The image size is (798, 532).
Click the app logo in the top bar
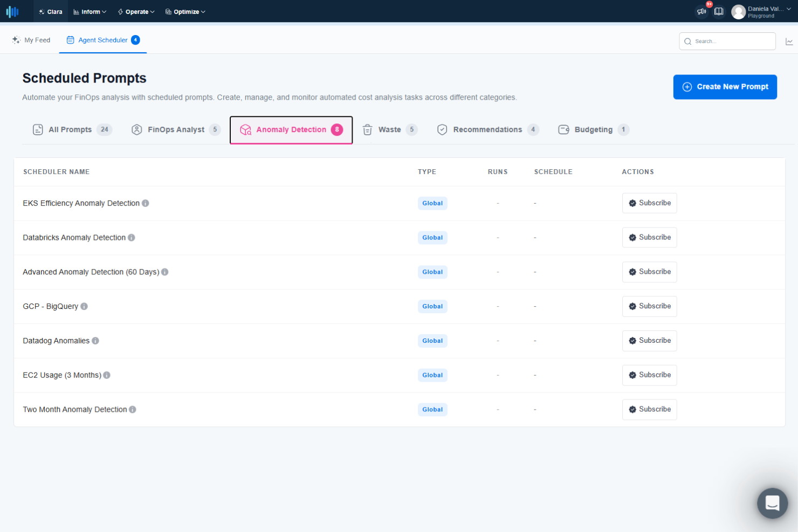[12, 11]
